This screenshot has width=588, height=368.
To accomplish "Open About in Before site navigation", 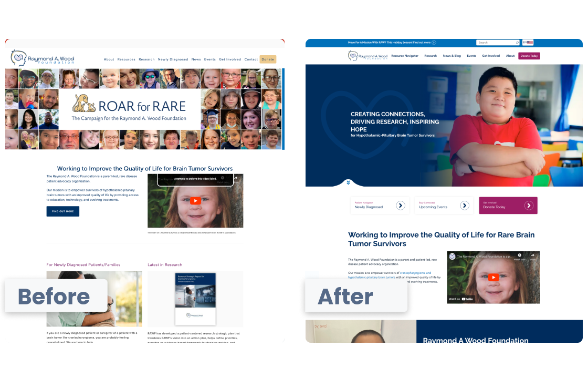I will pyautogui.click(x=109, y=59).
